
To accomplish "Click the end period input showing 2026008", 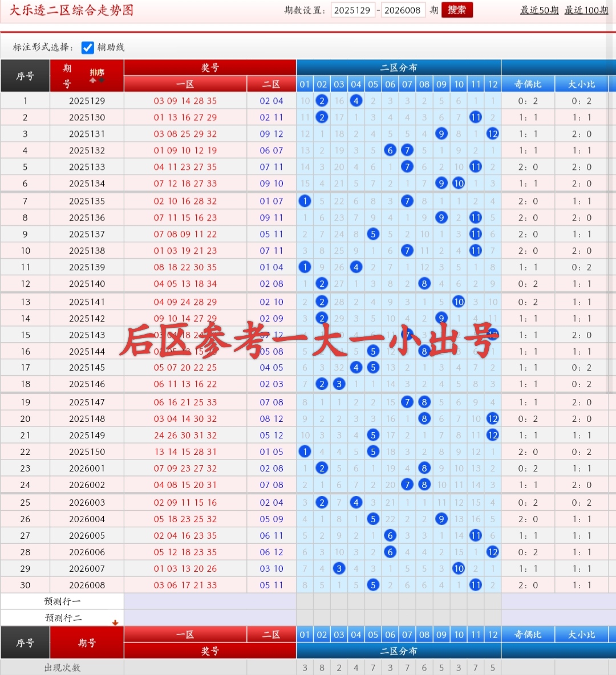I will [403, 10].
